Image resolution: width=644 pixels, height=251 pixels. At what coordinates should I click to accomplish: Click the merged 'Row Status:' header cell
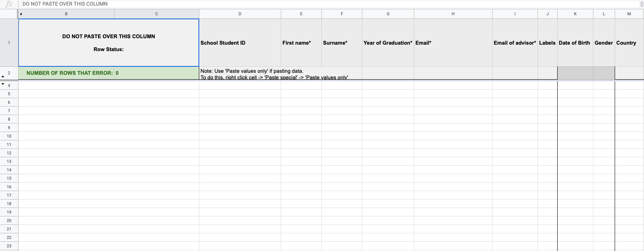[x=108, y=43]
